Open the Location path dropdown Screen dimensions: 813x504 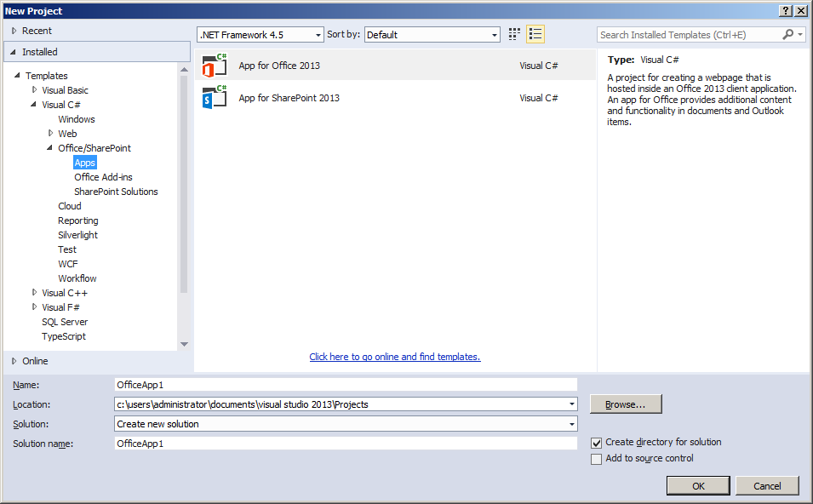click(571, 404)
